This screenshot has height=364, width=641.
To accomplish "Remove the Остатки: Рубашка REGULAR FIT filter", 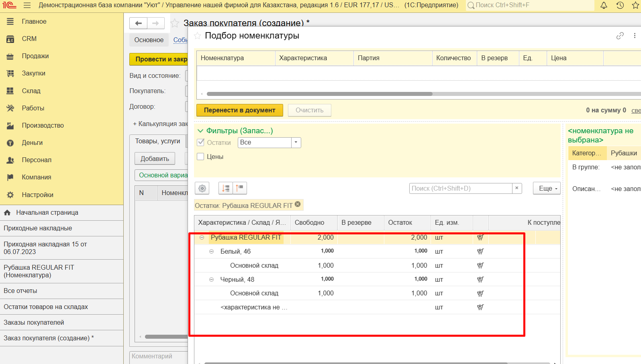I will click(x=298, y=204).
